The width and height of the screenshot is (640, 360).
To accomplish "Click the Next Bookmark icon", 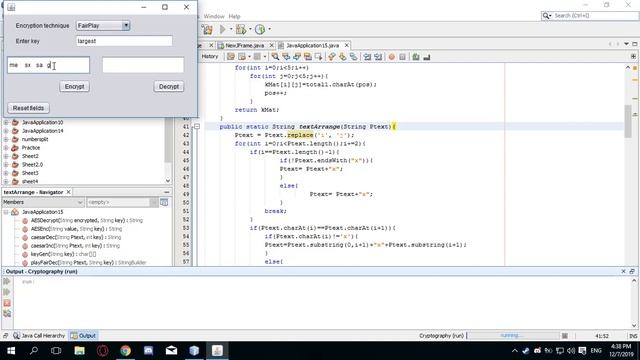I will pyautogui.click(x=342, y=57).
